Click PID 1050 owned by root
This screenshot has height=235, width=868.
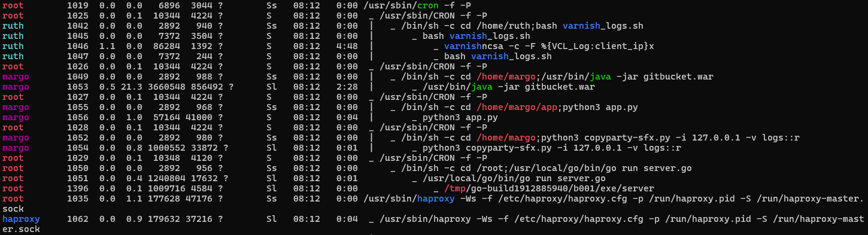point(78,169)
